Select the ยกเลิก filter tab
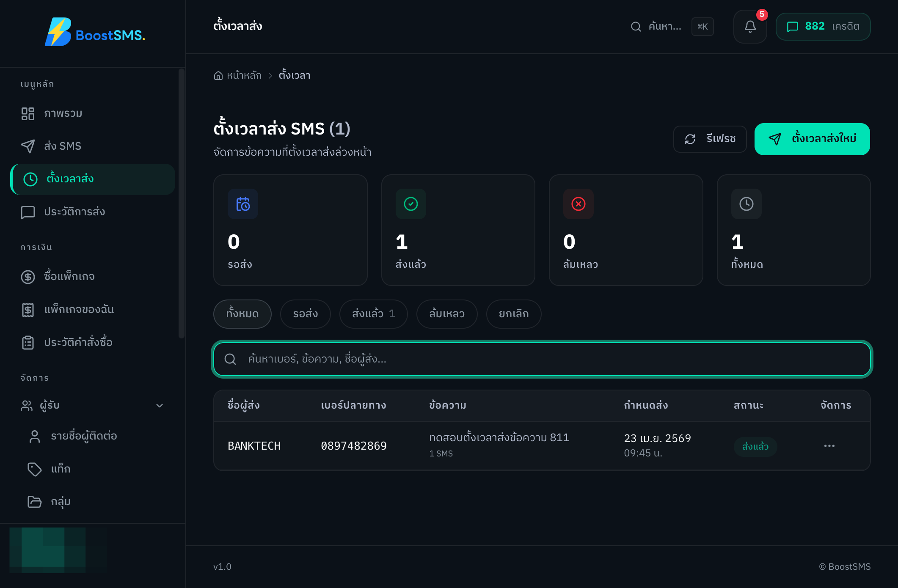The image size is (898, 588). pos(514,314)
